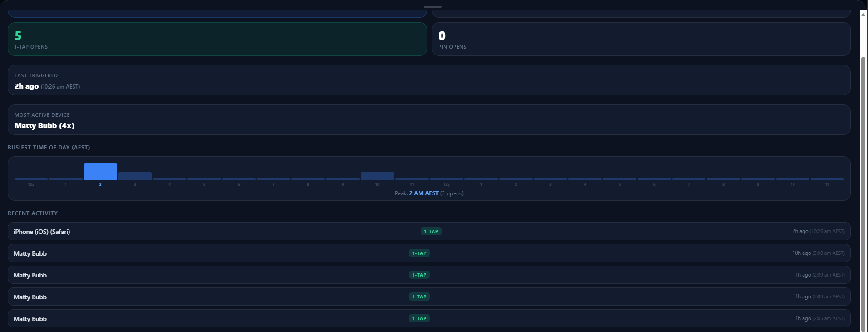Click the 1-TAP badge on the 3:00 am row
Image resolution: width=868 pixels, height=332 pixels.
click(x=419, y=253)
